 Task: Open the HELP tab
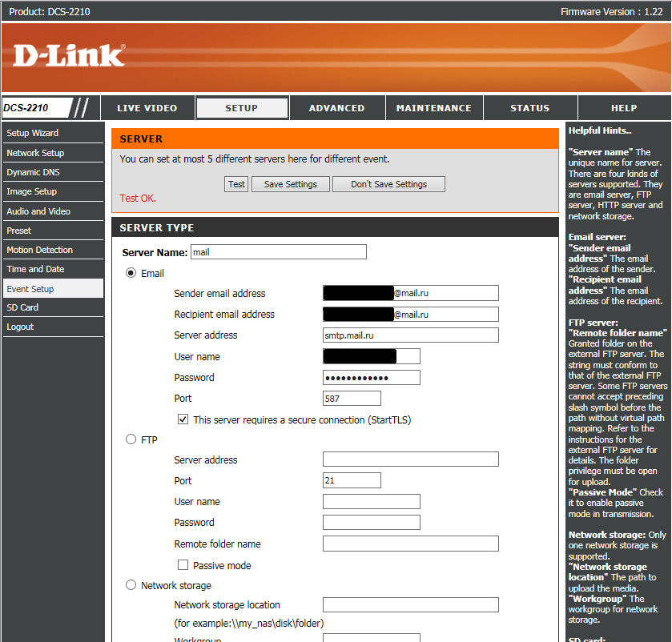click(624, 108)
